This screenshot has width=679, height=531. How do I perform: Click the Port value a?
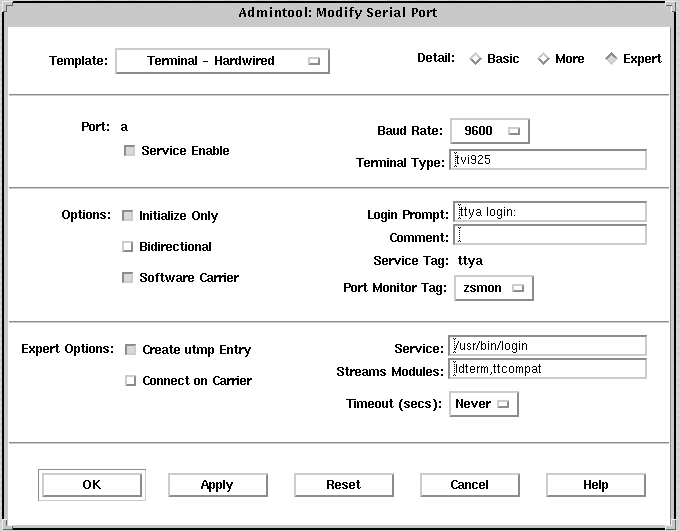coord(124,127)
